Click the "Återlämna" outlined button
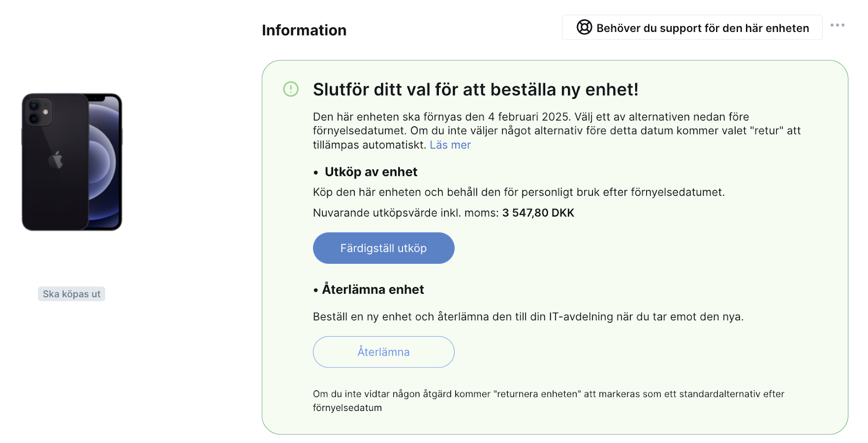The width and height of the screenshot is (868, 443). (x=384, y=352)
